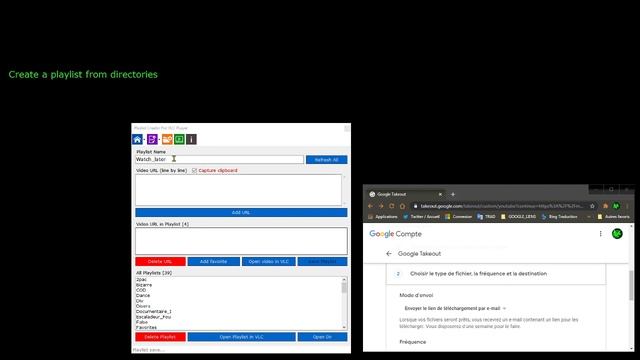
Task: Click inside the Video URL text area
Action: coord(238,190)
